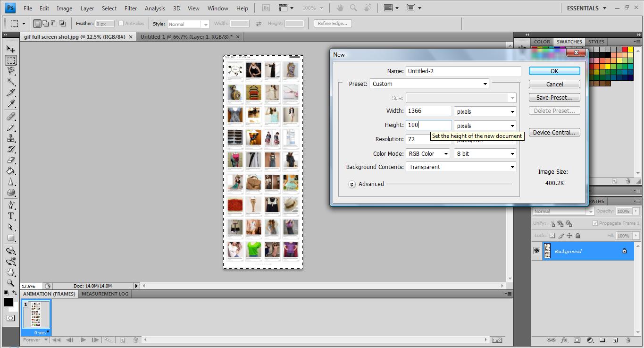Open Background Contents dropdown showing Transparent
The image size is (644, 348).
461,167
